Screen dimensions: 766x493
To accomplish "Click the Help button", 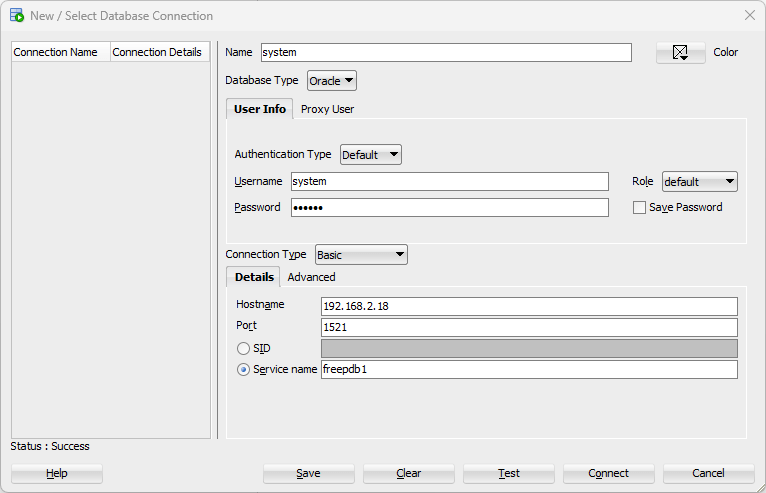I will (x=57, y=473).
